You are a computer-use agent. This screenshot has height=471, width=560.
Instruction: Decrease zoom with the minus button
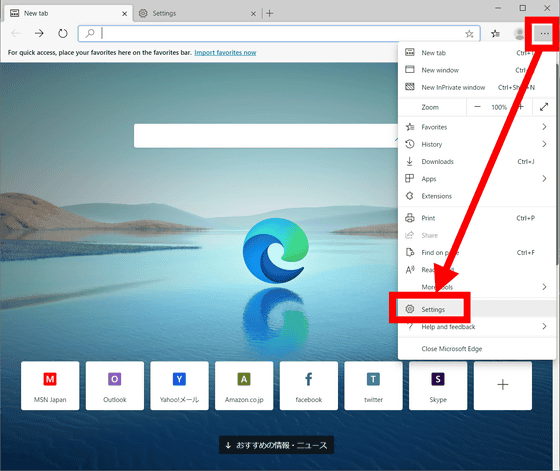[x=477, y=107]
